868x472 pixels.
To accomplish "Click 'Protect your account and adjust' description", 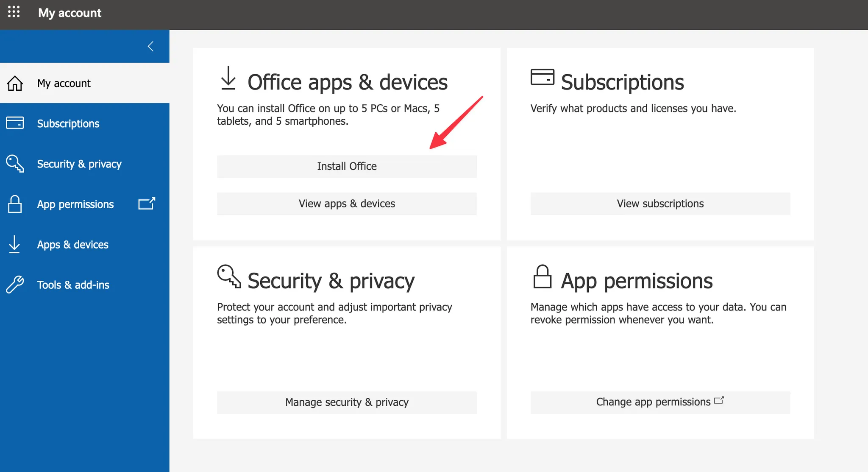I will [x=334, y=313].
